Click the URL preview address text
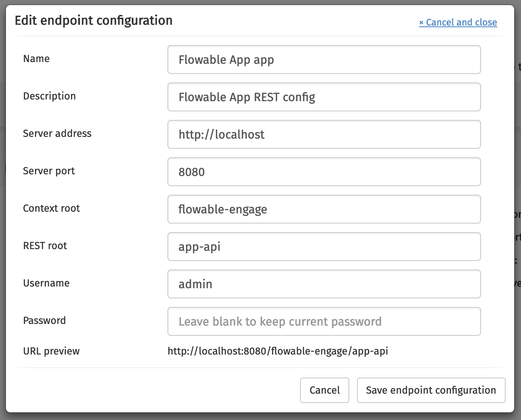Screen dimensions: 521x420 pyautogui.click(x=277, y=351)
